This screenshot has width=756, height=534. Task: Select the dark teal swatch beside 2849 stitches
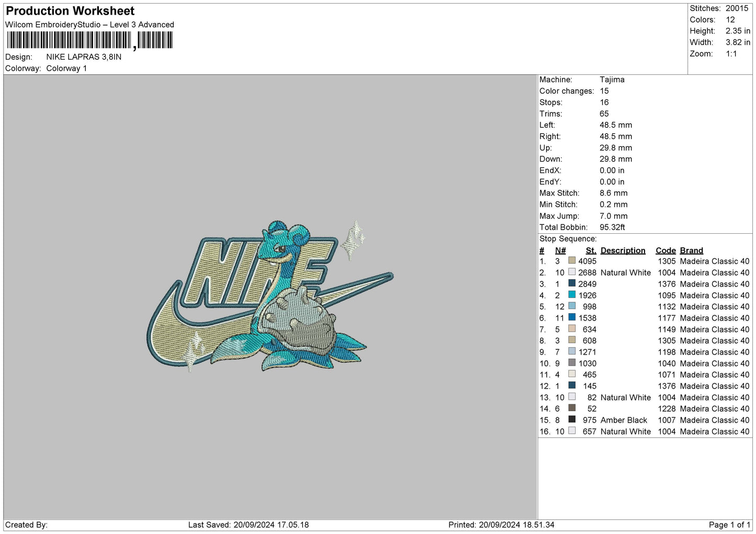572,283
